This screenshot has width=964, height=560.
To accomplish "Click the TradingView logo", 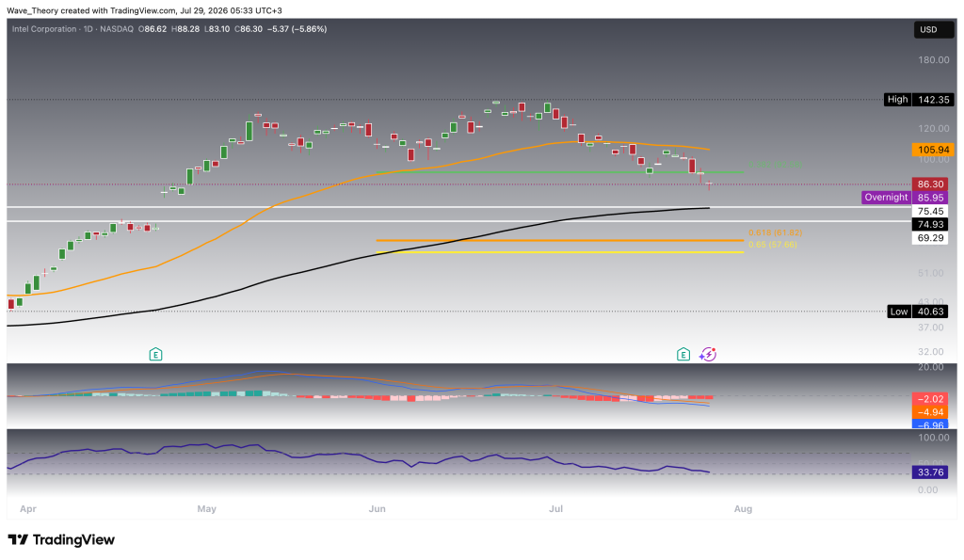I will (x=61, y=539).
